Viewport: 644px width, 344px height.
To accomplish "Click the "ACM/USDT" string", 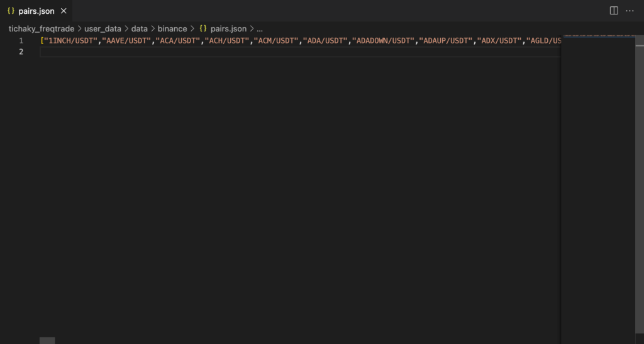I will (x=277, y=41).
